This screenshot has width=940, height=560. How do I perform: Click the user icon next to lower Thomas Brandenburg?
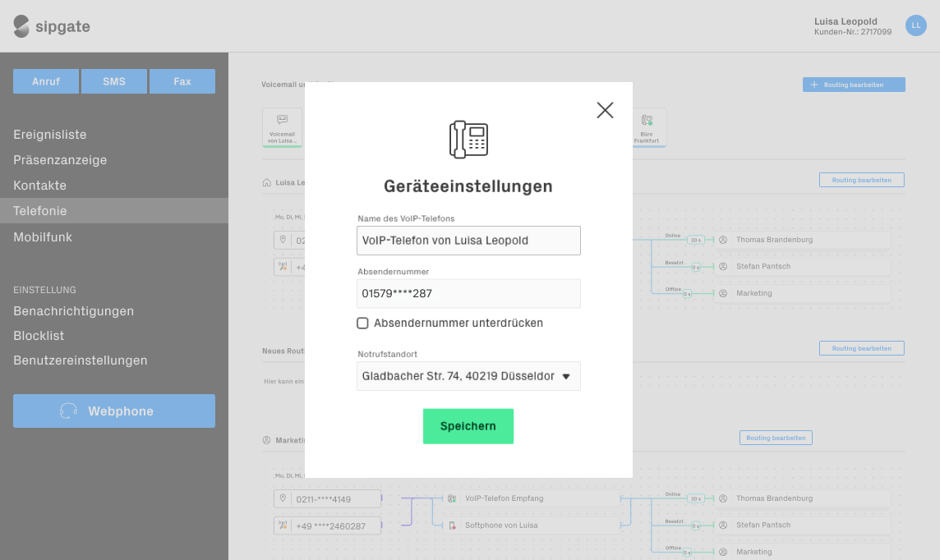click(x=723, y=498)
